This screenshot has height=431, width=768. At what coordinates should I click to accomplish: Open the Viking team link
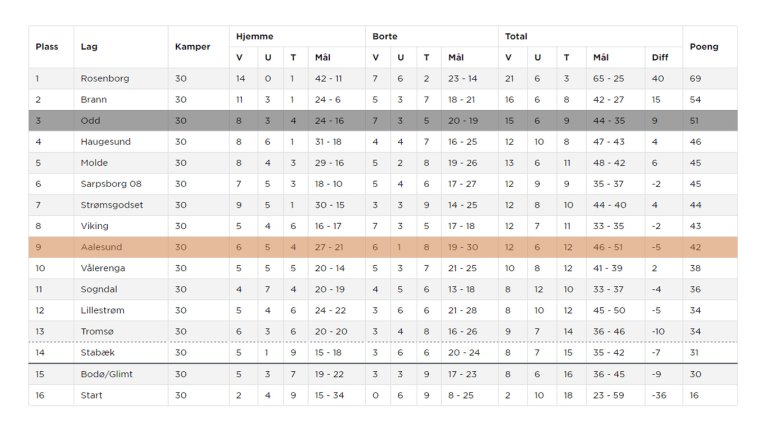click(95, 226)
